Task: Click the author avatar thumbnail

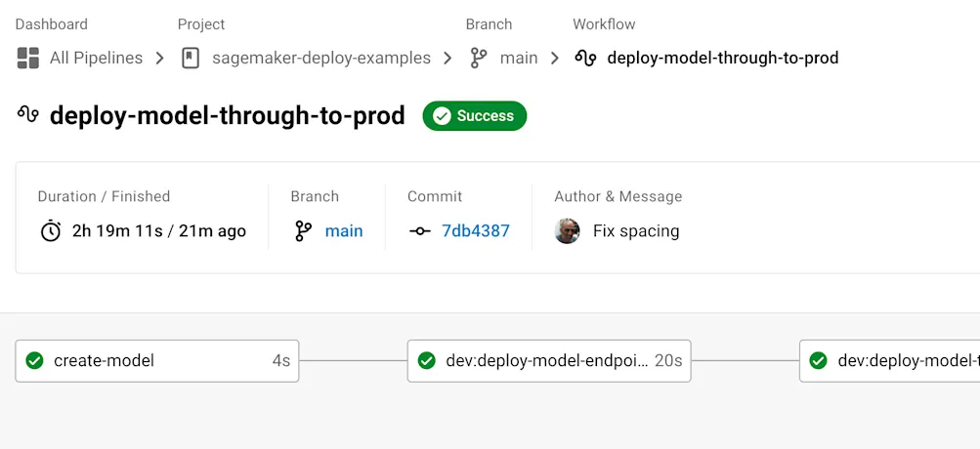Action: [x=568, y=231]
